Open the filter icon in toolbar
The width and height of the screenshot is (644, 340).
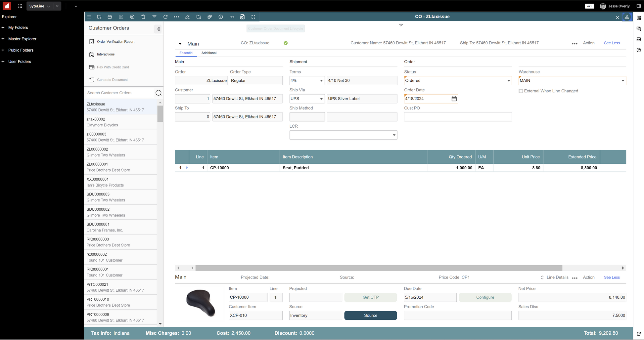154,17
